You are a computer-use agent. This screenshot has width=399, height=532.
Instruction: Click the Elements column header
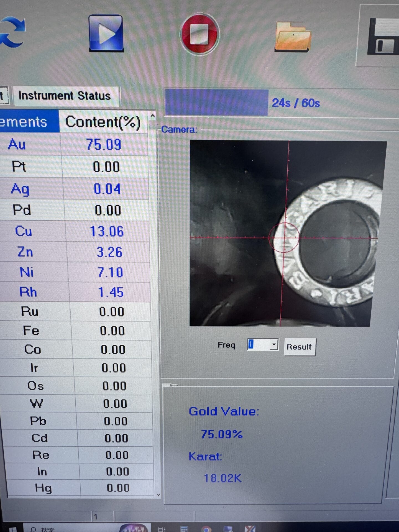coord(29,122)
